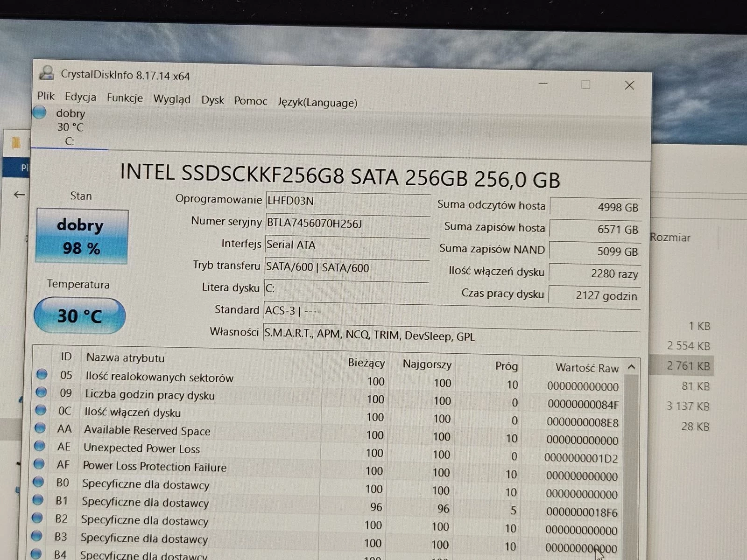Click the Suma zapisów NAND value 5099 GB

click(x=595, y=252)
